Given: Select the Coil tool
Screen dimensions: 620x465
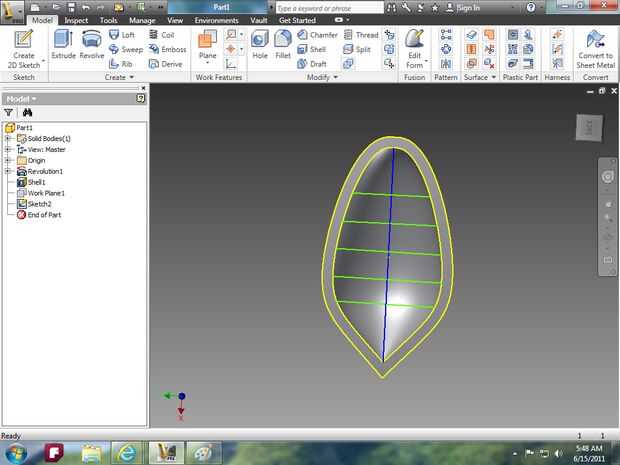Looking at the screenshot, I should [x=162, y=35].
